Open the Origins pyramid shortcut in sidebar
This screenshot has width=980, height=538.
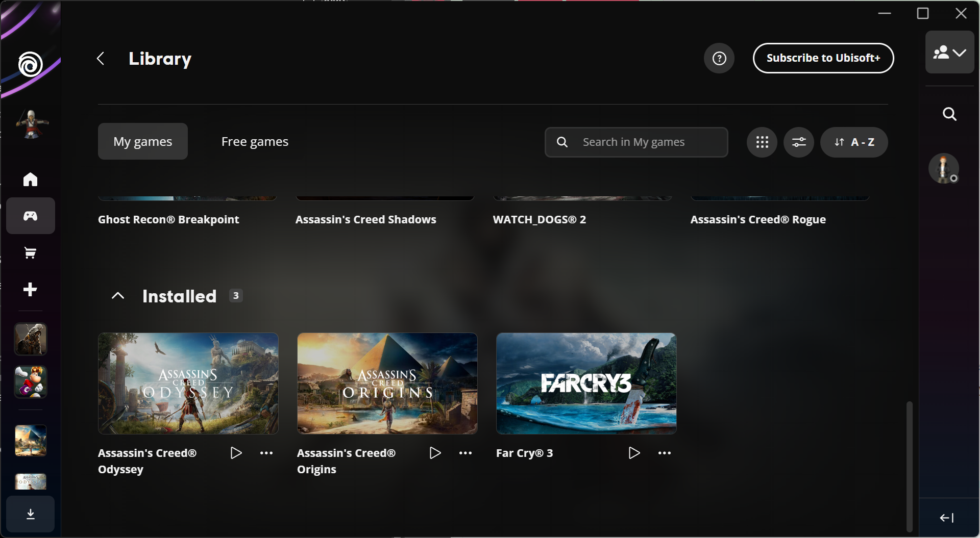pyautogui.click(x=31, y=441)
